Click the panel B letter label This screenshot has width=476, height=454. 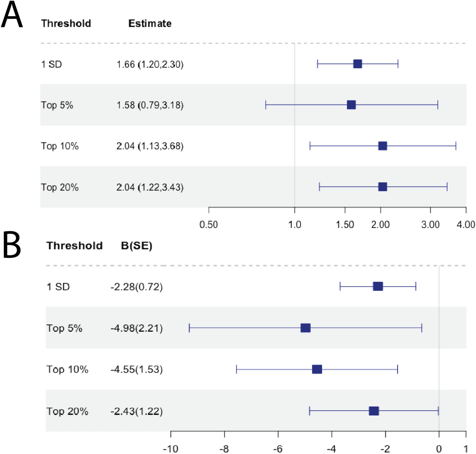click(12, 246)
